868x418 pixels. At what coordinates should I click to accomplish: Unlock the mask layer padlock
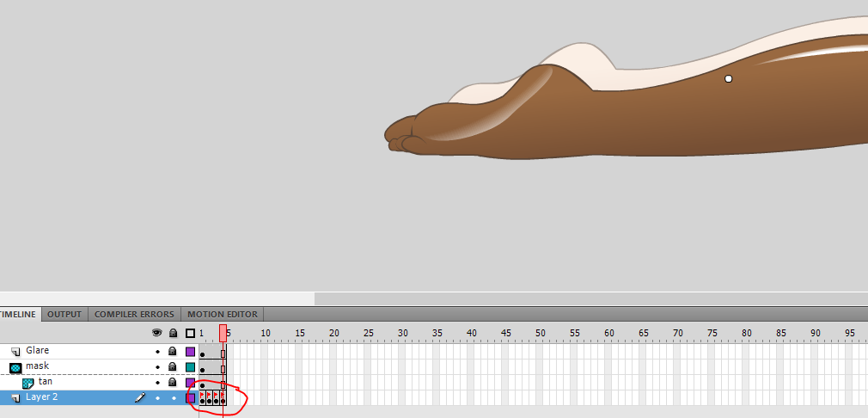(173, 367)
